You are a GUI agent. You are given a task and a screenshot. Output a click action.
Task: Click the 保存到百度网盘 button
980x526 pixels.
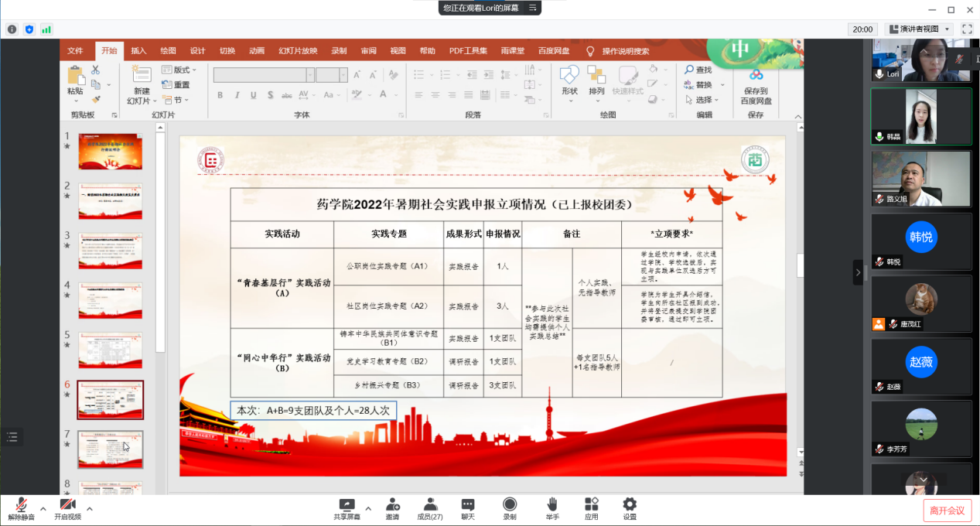click(756, 87)
